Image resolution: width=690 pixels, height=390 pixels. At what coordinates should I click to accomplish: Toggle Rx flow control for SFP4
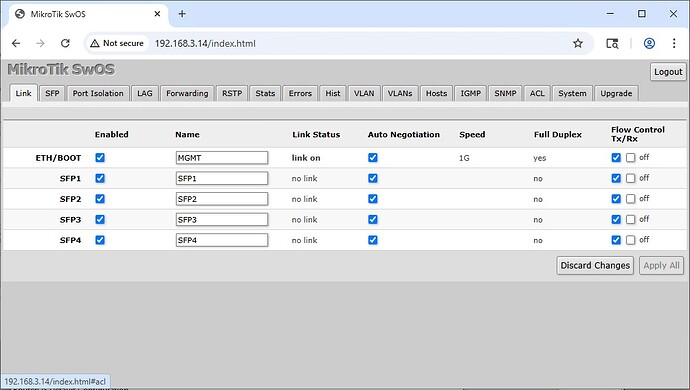point(631,240)
